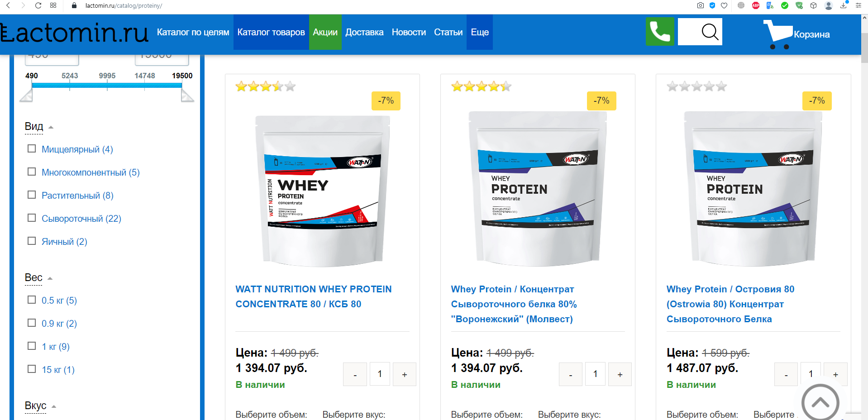Viewport: 868px width, 420px height.
Task: Click the browser snapshot camera icon
Action: 700,5
